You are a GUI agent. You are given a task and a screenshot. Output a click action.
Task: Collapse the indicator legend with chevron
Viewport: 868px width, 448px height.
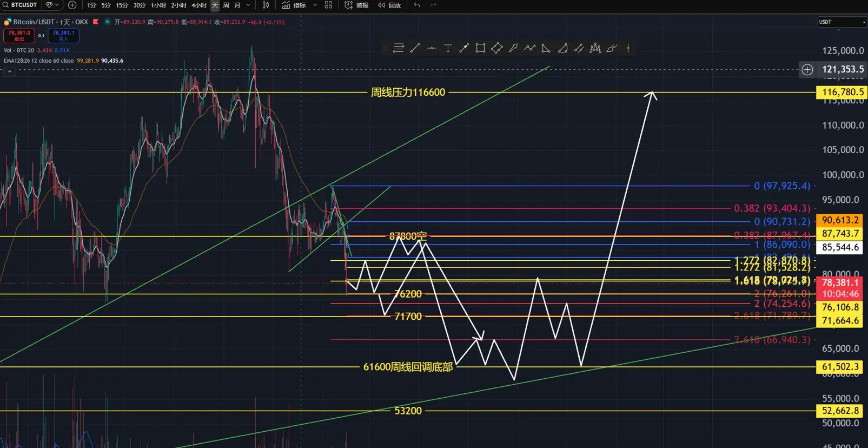(9, 71)
